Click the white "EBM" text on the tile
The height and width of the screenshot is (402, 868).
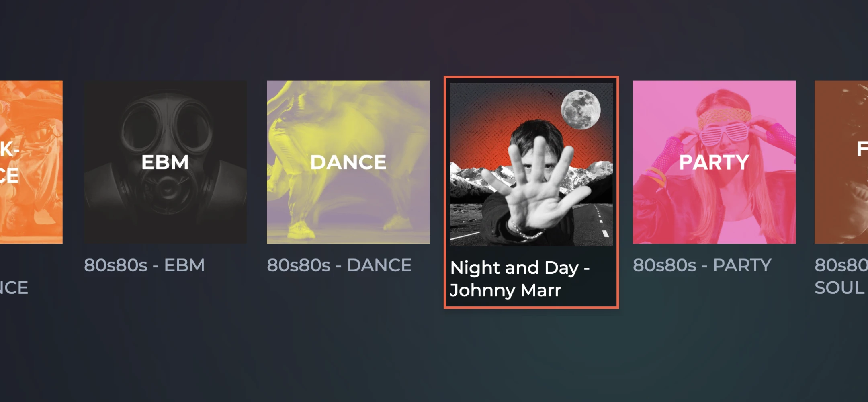pos(165,162)
